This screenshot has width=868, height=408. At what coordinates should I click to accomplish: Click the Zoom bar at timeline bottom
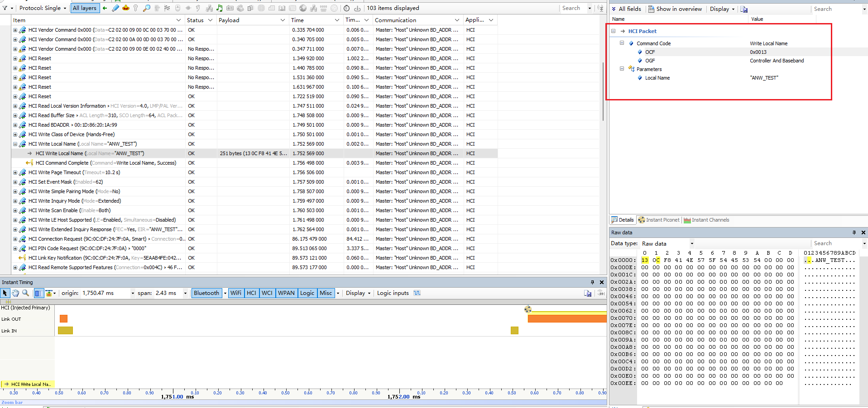[303, 402]
